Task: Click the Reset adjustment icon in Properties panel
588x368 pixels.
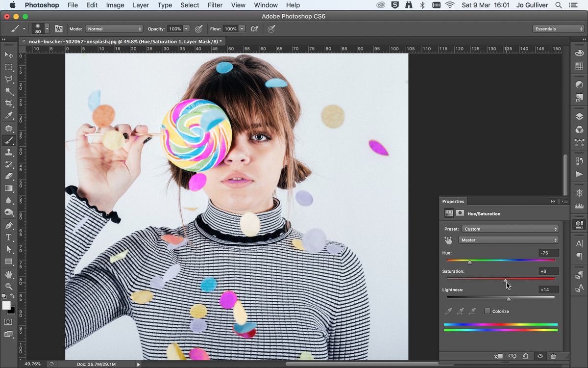Action: pyautogui.click(x=525, y=356)
